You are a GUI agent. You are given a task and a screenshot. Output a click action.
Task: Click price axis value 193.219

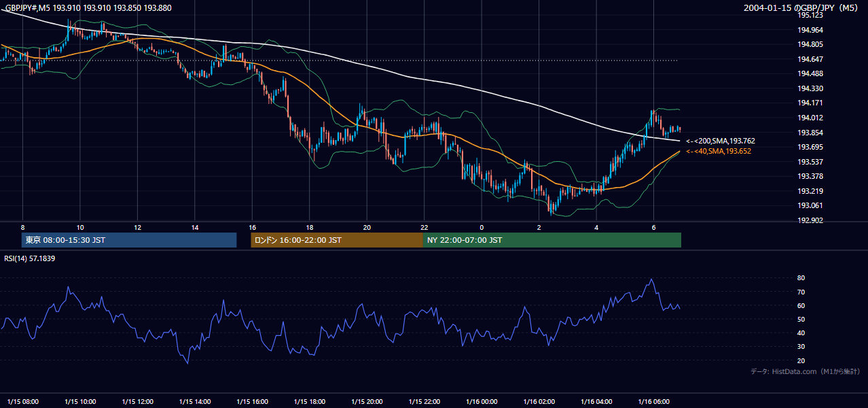(x=810, y=191)
